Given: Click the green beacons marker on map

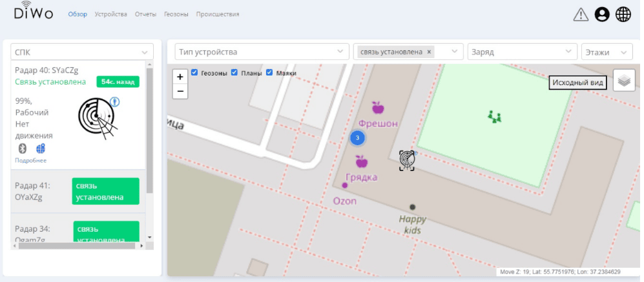Looking at the screenshot, I should [x=495, y=116].
